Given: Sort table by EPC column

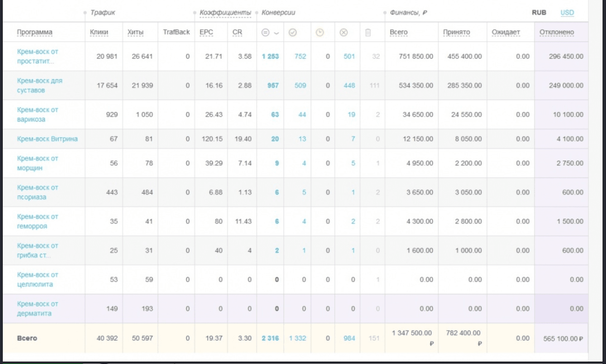Looking at the screenshot, I should pos(206,32).
